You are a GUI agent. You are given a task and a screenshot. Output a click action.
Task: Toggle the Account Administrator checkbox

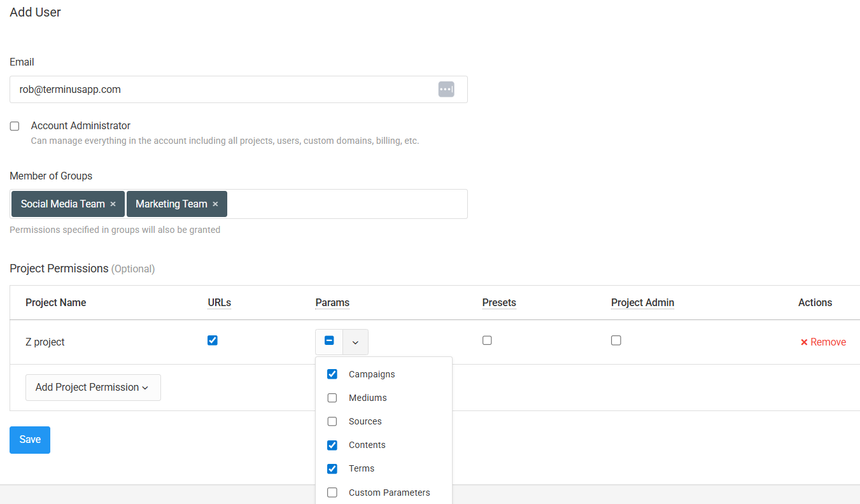click(15, 126)
